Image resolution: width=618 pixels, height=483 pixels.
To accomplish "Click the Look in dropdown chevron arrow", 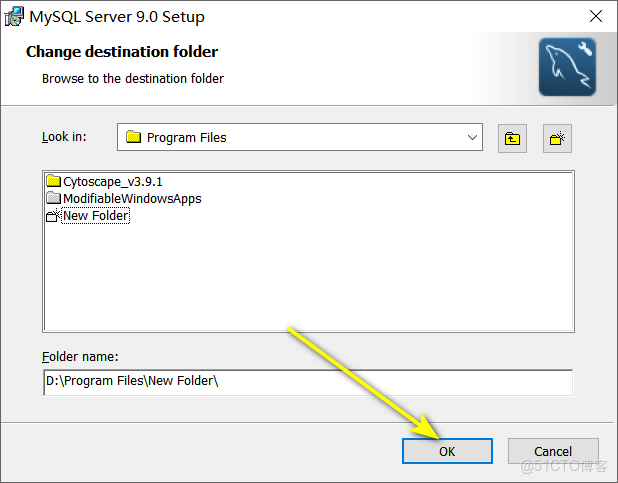I will coord(472,137).
